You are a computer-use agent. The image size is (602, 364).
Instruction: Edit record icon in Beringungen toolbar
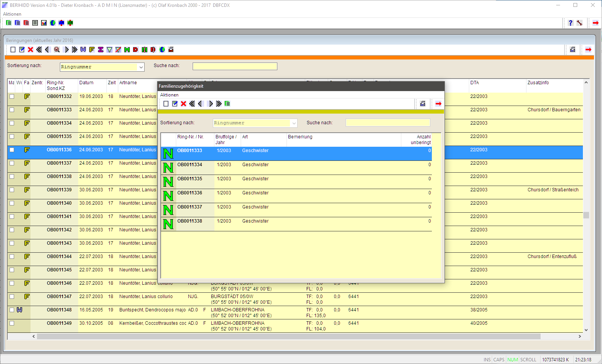22,50
